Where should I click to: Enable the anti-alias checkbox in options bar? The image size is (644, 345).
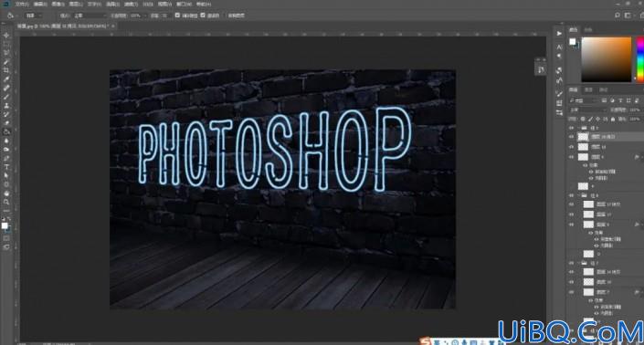click(x=177, y=16)
